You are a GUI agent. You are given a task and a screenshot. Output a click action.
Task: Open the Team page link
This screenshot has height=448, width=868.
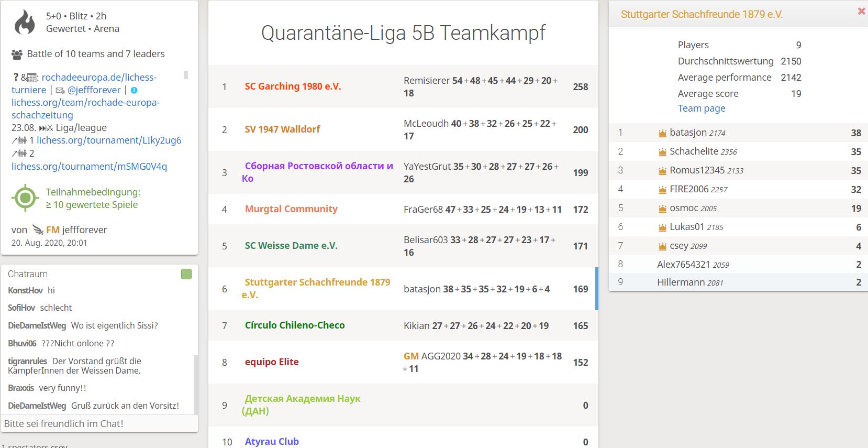702,108
